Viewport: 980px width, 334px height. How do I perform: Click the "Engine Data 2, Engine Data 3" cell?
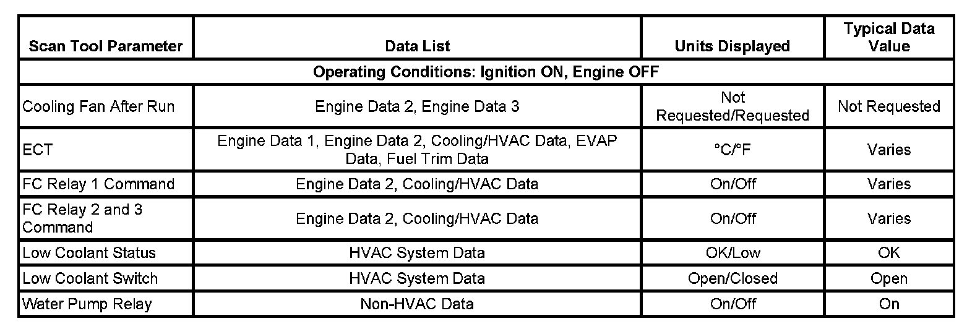[x=417, y=106]
